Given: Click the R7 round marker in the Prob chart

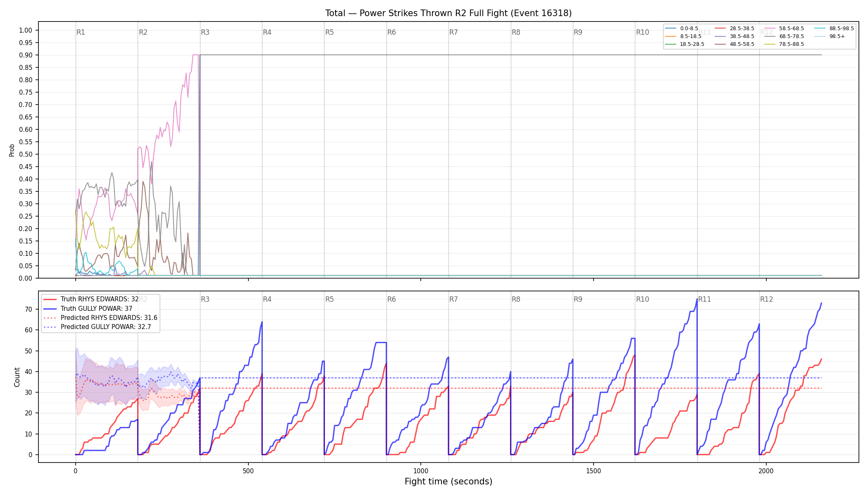Looking at the screenshot, I should pos(454,32).
